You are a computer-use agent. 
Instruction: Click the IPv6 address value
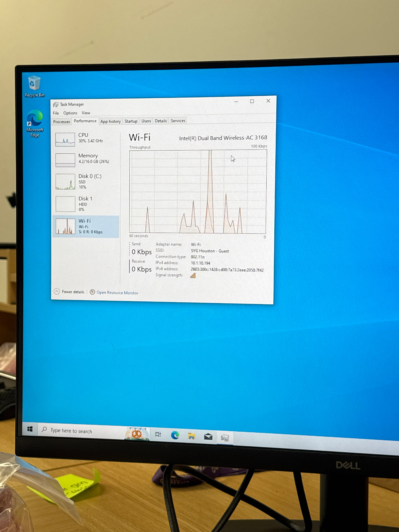tap(227, 270)
